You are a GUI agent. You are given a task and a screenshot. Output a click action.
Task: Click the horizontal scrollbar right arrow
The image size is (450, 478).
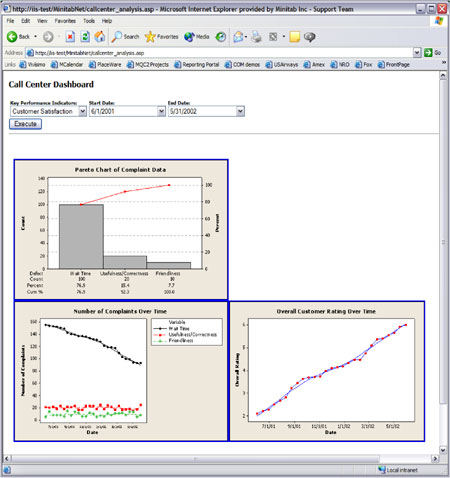point(435,459)
